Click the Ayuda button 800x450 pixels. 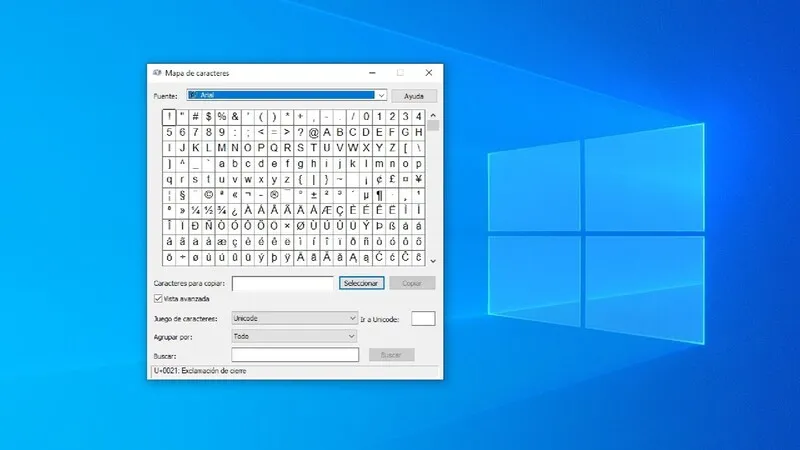(414, 96)
